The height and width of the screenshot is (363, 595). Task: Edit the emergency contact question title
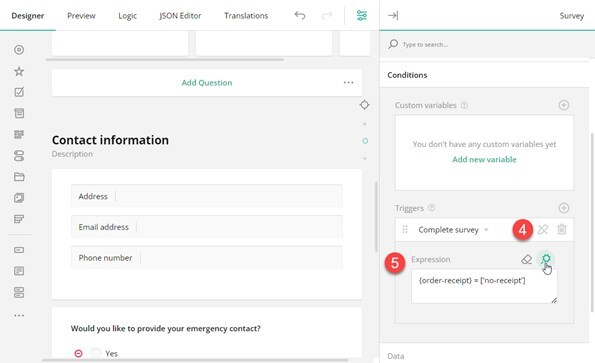[x=165, y=328]
